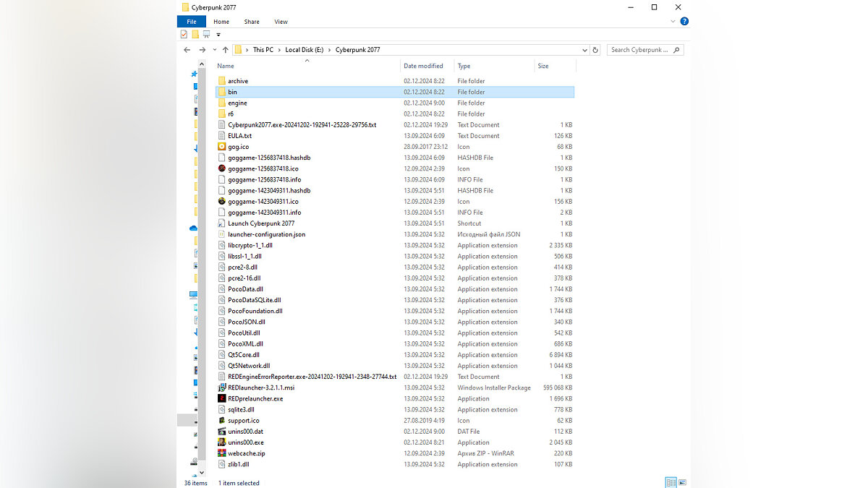The width and height of the screenshot is (868, 488).
Task: Expand the recent locations dropdown
Action: click(213, 50)
